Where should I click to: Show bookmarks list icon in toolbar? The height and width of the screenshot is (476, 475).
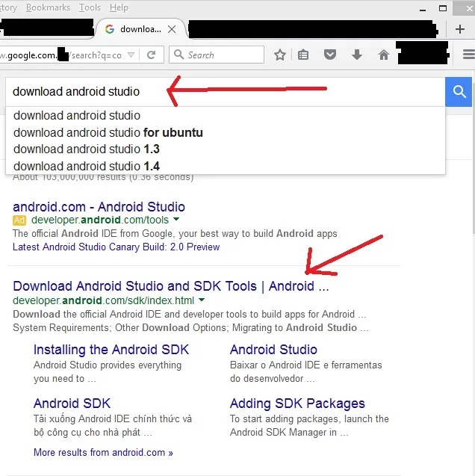click(303, 55)
